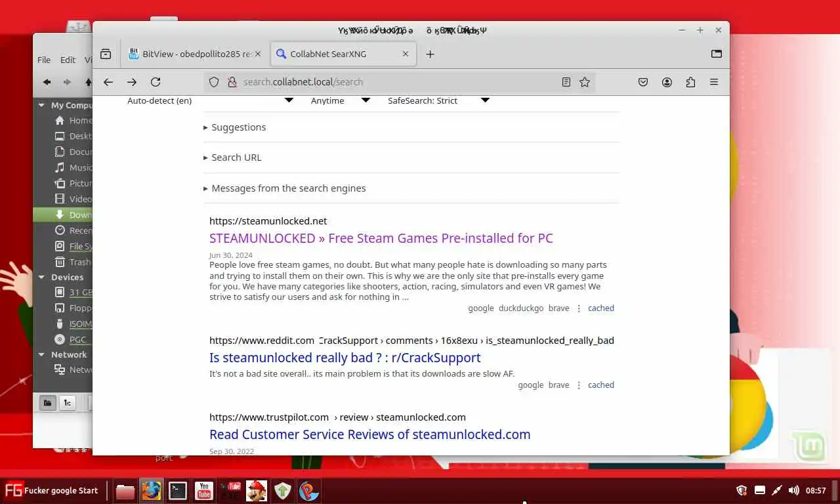Image resolution: width=840 pixels, height=504 pixels.
Task: Expand the Search URL section
Action: (x=232, y=157)
